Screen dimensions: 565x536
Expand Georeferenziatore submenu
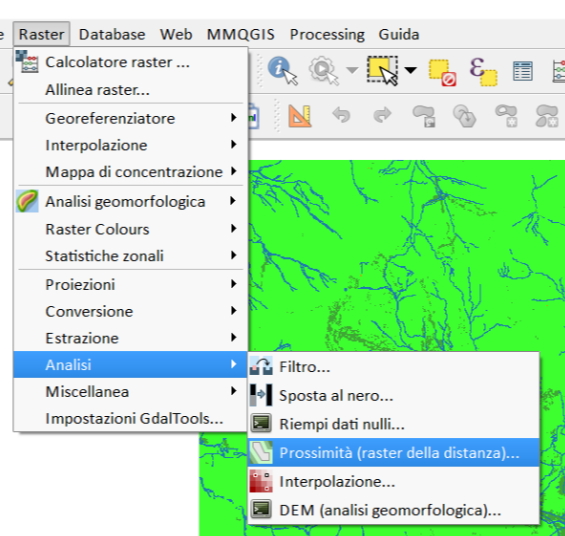[130, 118]
